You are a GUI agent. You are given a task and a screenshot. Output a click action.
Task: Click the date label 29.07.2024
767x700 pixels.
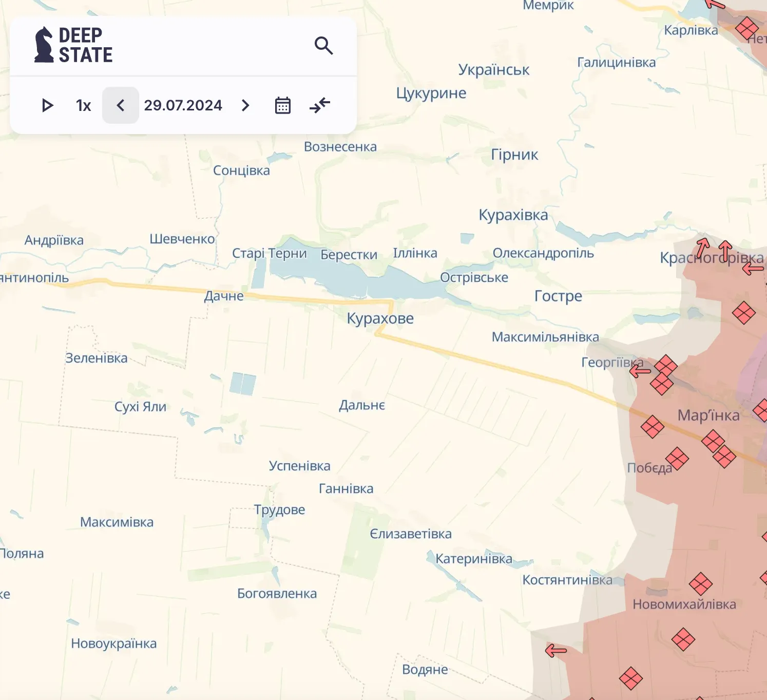(x=183, y=105)
